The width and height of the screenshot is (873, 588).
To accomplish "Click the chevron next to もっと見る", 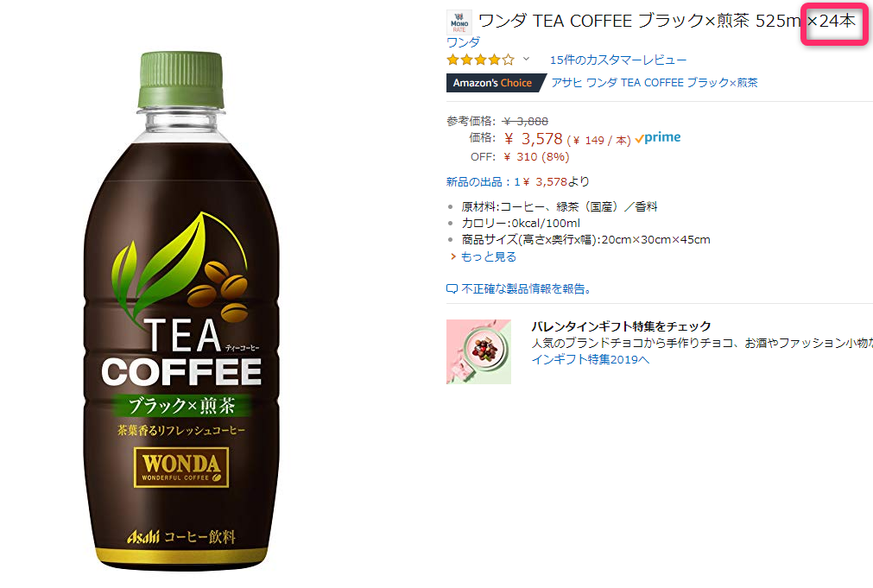I will tap(453, 256).
